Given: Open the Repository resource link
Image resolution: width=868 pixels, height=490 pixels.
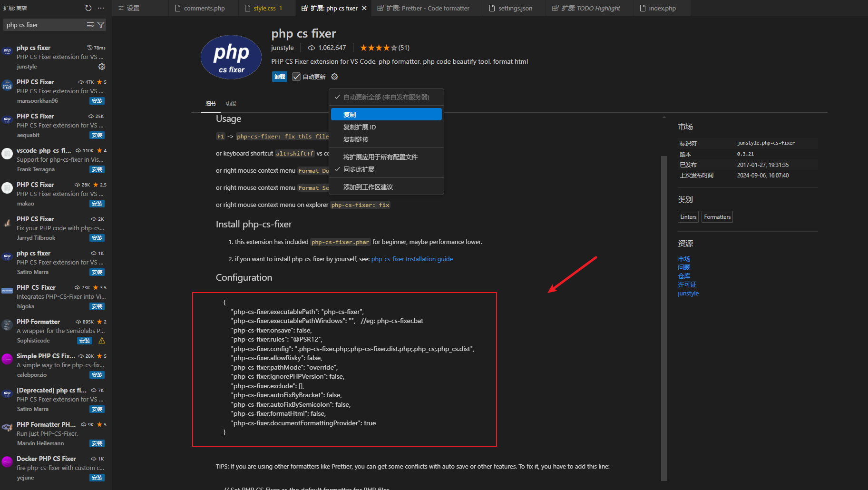Looking at the screenshot, I should pyautogui.click(x=684, y=276).
